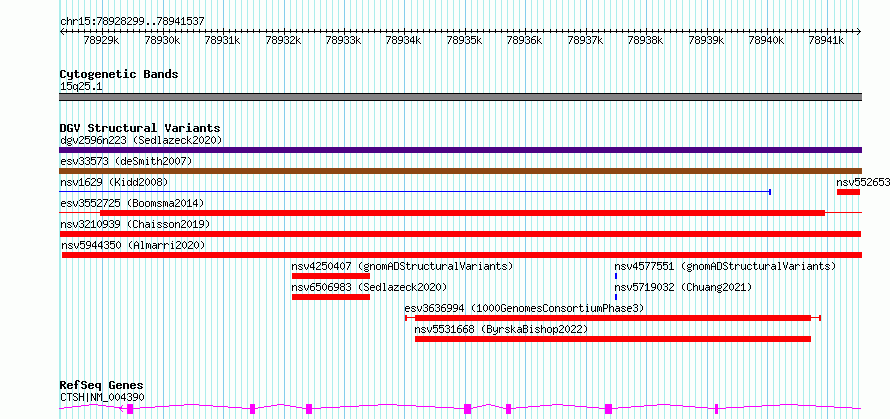Screen dimensions: 890x419
Task: Select the thin blue nsv1629 variant line
Action: pos(415,192)
